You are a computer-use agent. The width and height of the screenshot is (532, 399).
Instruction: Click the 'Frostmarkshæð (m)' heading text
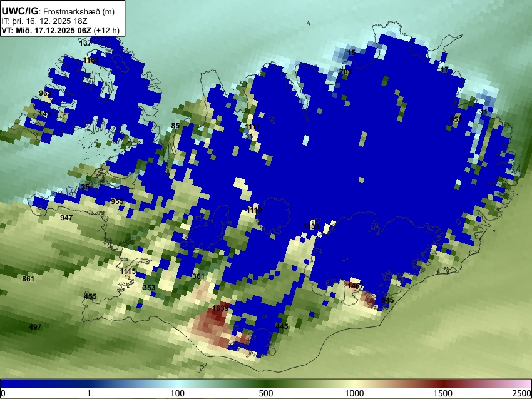79,11
